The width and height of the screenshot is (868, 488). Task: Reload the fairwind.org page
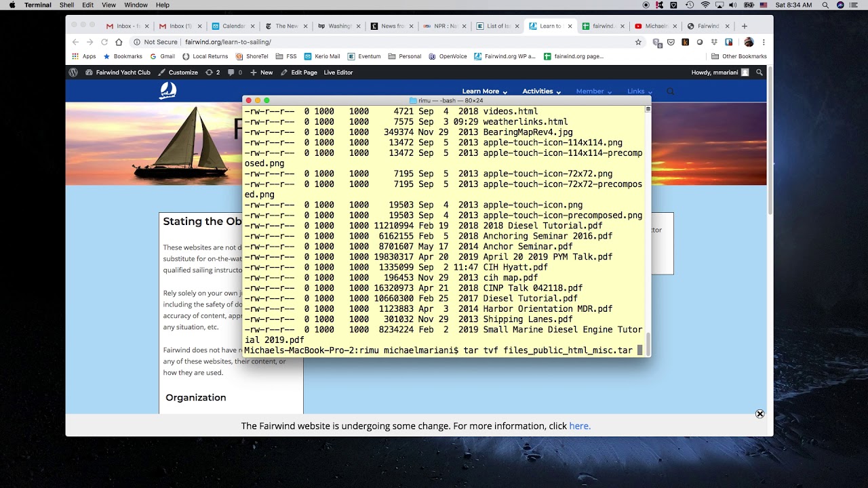104,42
